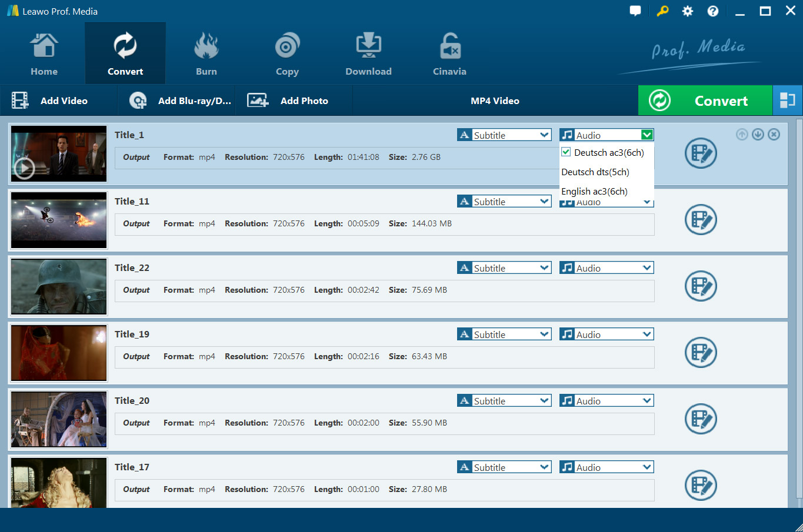Move Title_1 down with the down arrow
Viewport: 803px width, 532px height.
[758, 135]
